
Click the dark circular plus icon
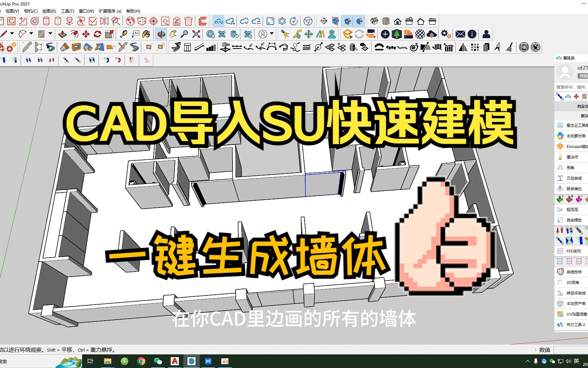[385, 34]
